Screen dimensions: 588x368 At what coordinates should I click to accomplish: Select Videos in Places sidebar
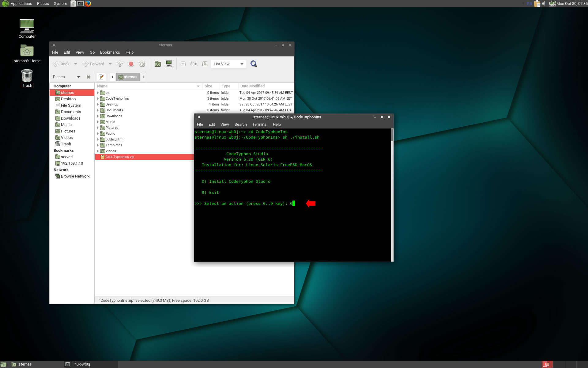click(x=72, y=138)
